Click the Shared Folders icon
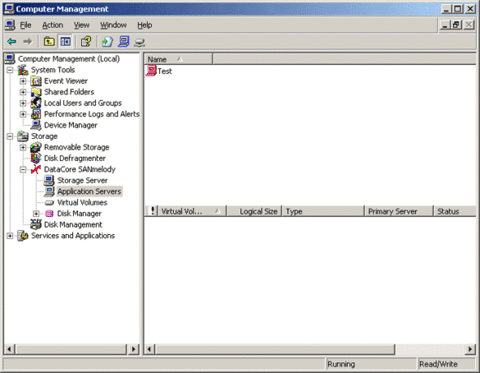Viewport: 480px width, 373px height. pos(36,92)
